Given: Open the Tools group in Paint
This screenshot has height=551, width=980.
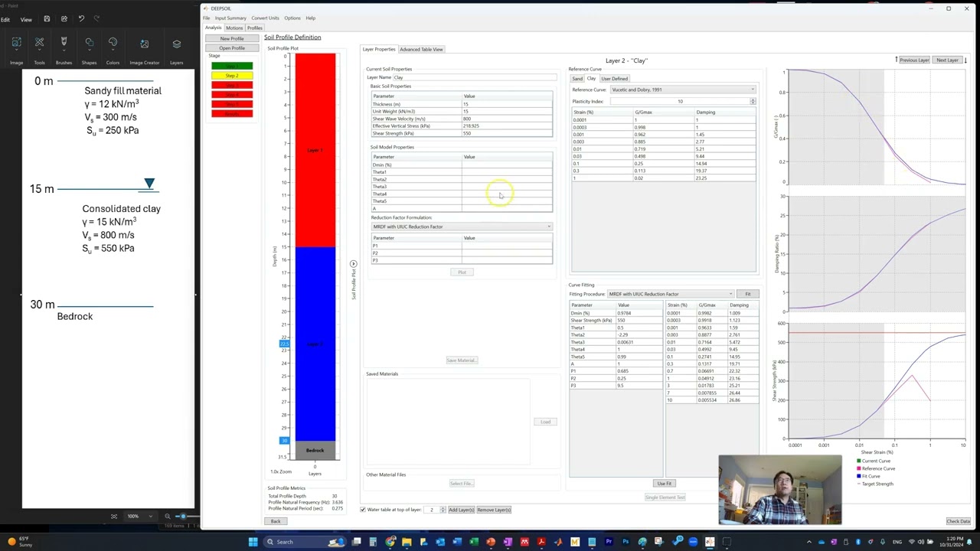Looking at the screenshot, I should [39, 49].
